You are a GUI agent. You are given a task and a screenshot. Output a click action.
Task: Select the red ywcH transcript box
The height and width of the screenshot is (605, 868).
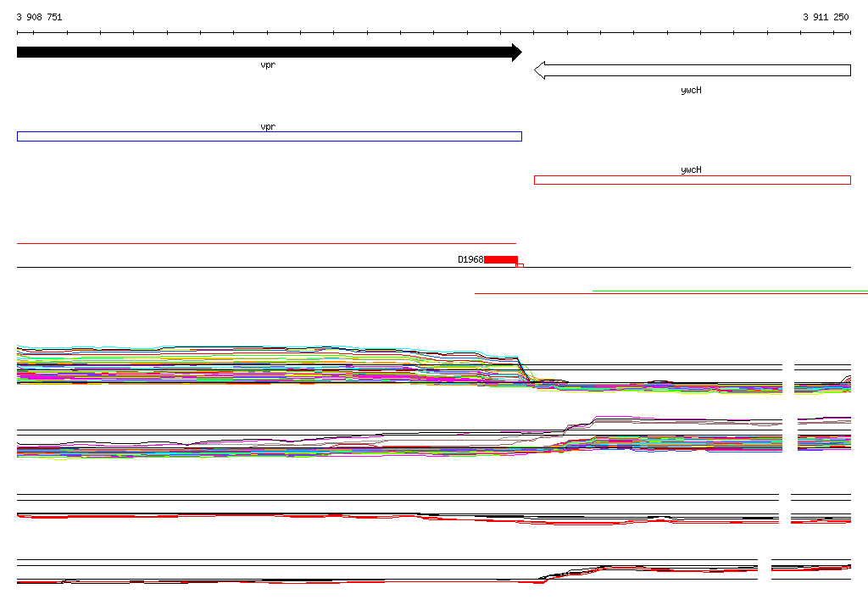click(692, 180)
